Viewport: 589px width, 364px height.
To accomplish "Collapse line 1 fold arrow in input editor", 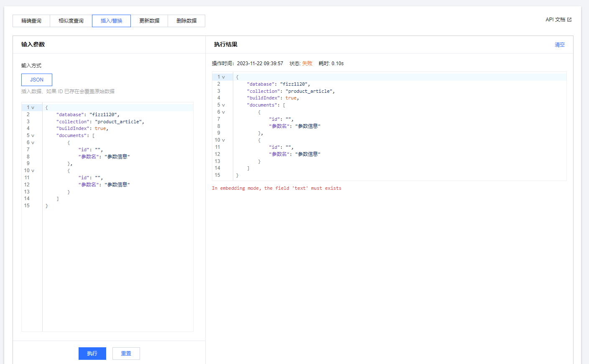I will 33,108.
